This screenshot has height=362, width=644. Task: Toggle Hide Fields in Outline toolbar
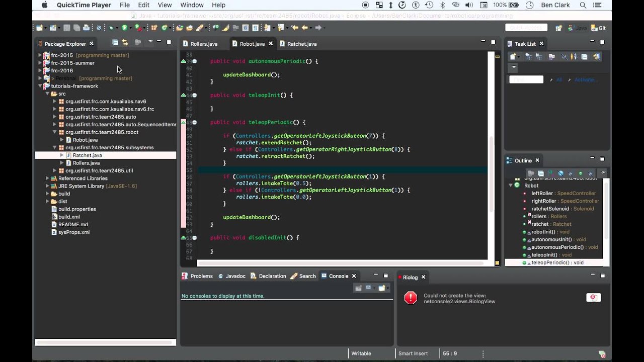[x=560, y=173]
